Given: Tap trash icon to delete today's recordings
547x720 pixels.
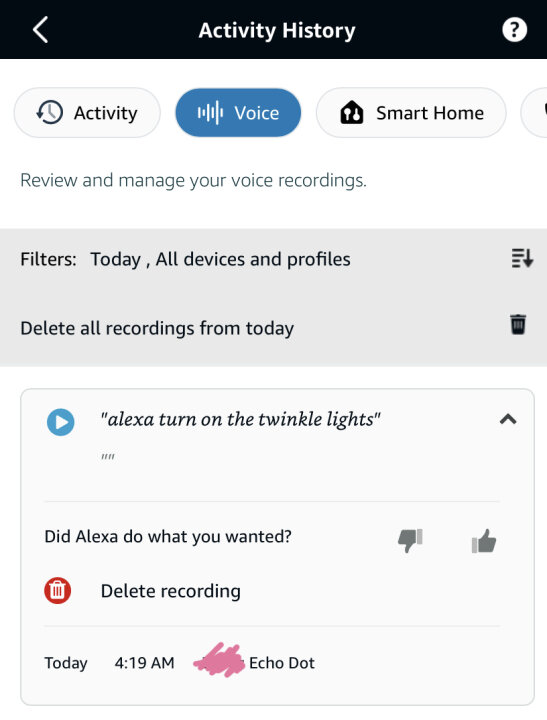Looking at the screenshot, I should pos(518,325).
